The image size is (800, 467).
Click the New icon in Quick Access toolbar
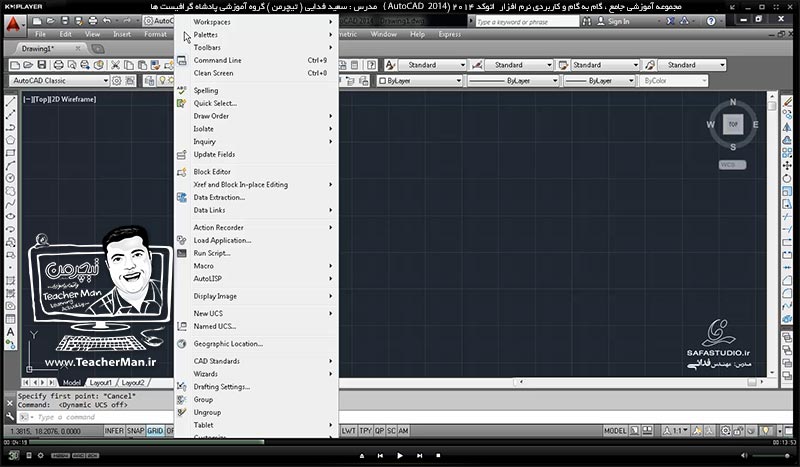coord(37,21)
